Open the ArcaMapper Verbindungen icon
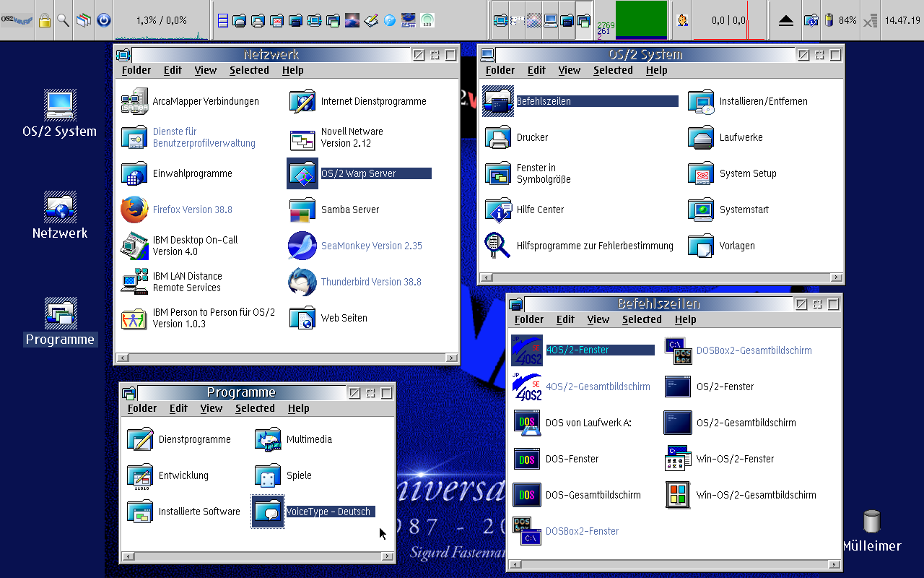This screenshot has width=924, height=578. [x=135, y=101]
